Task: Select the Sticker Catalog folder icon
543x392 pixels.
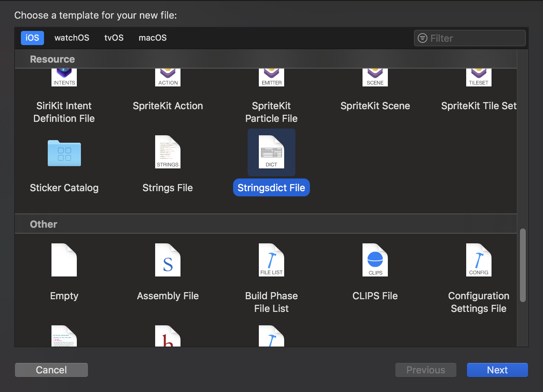Action: click(64, 153)
